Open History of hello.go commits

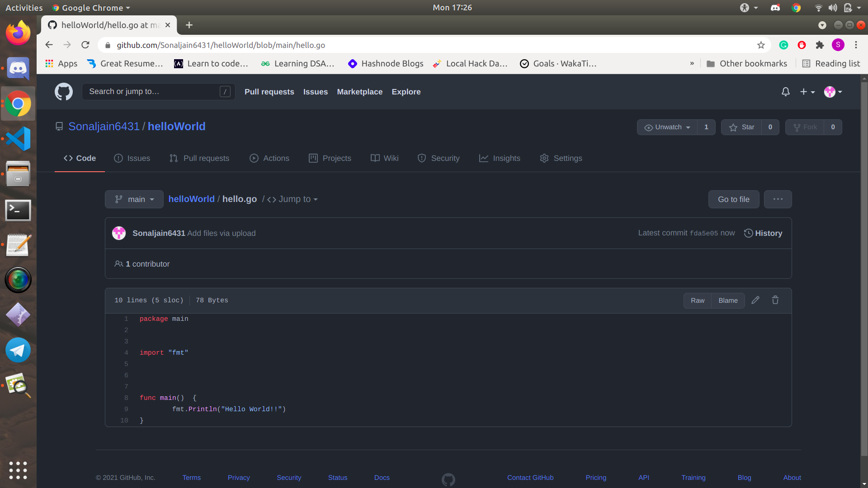pos(763,233)
